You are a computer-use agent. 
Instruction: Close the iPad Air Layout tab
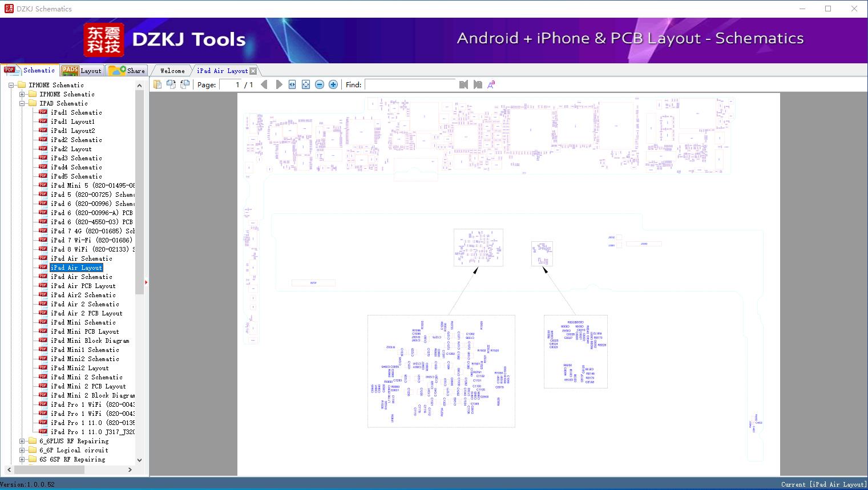coord(253,71)
